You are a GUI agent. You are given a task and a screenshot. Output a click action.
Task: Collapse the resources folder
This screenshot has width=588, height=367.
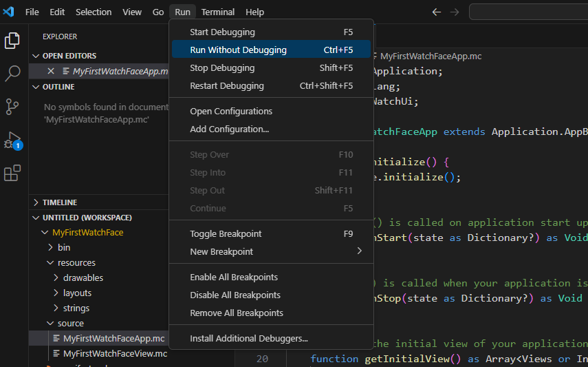pyautogui.click(x=76, y=262)
